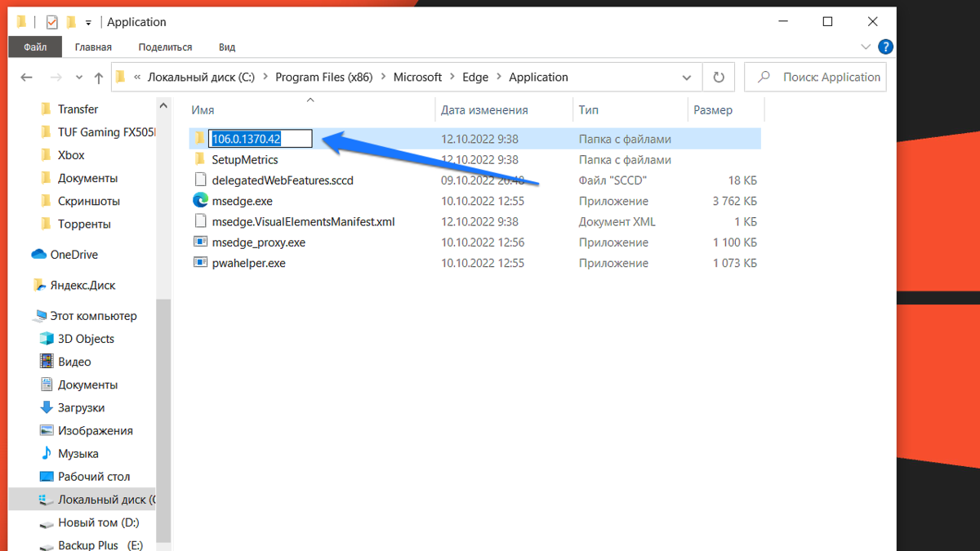Go forward with the forward arrow

tap(56, 78)
